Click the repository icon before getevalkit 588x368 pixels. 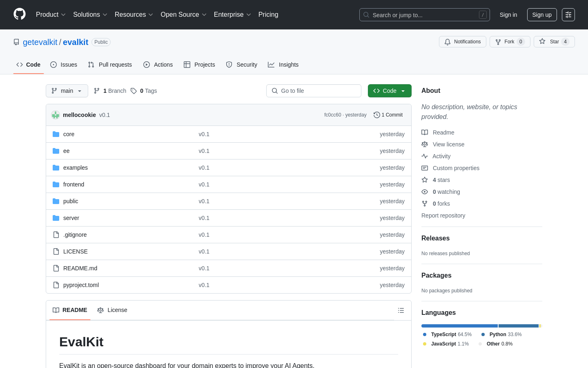pyautogui.click(x=16, y=42)
